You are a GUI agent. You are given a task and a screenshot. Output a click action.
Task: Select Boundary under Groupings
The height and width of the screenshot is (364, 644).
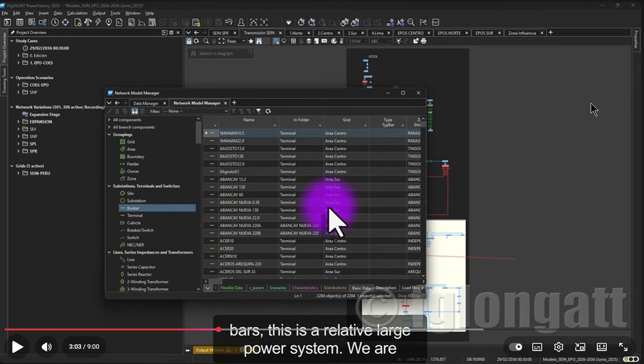point(135,157)
